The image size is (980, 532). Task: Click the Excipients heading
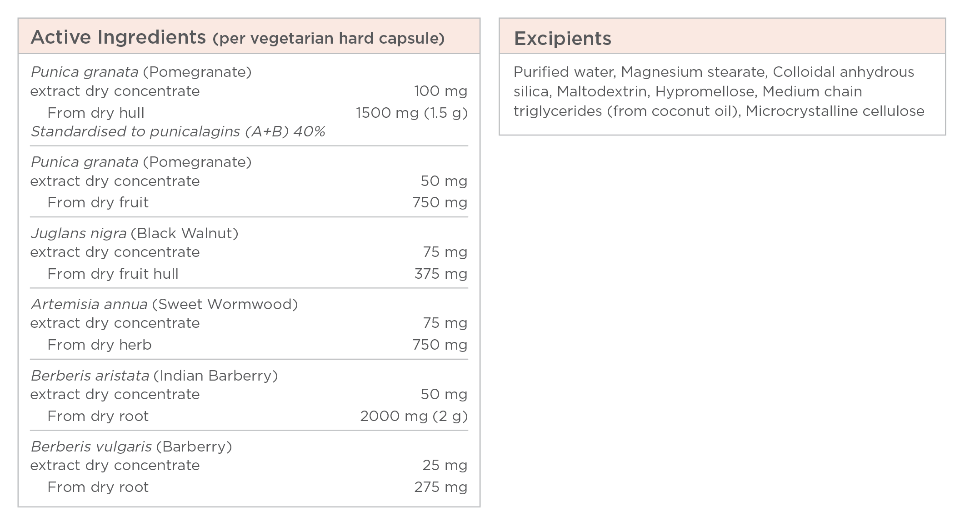[562, 39]
